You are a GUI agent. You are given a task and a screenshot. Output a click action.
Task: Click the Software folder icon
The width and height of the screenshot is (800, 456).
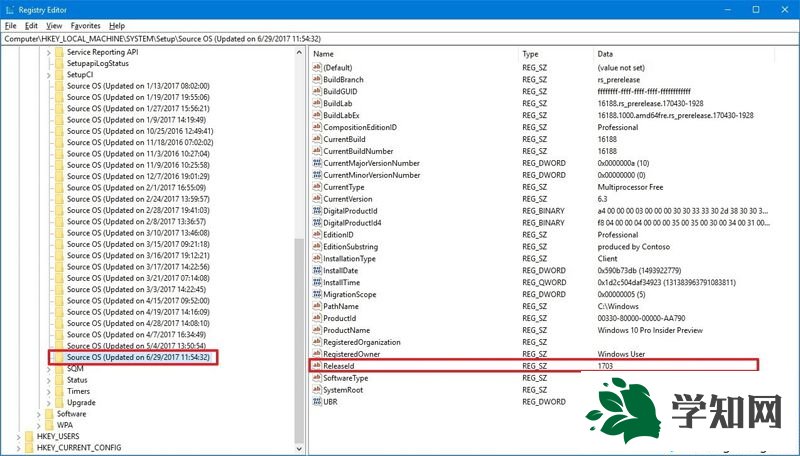click(49, 414)
